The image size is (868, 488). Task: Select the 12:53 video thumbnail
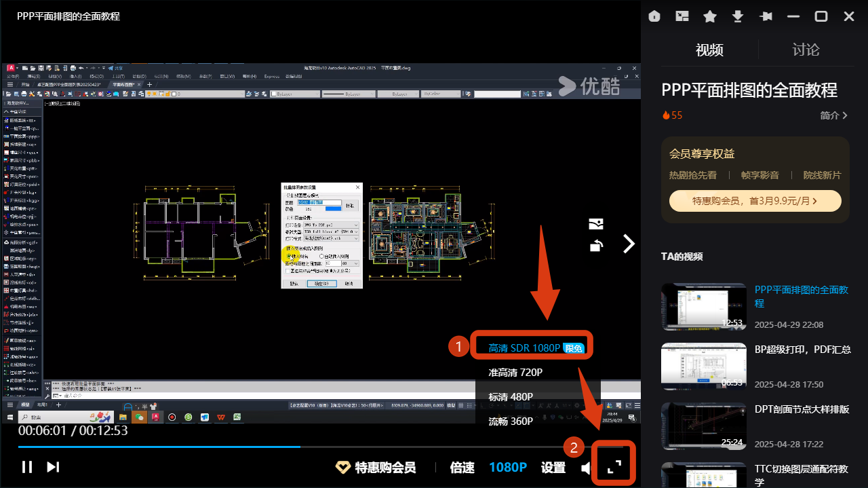pos(703,307)
